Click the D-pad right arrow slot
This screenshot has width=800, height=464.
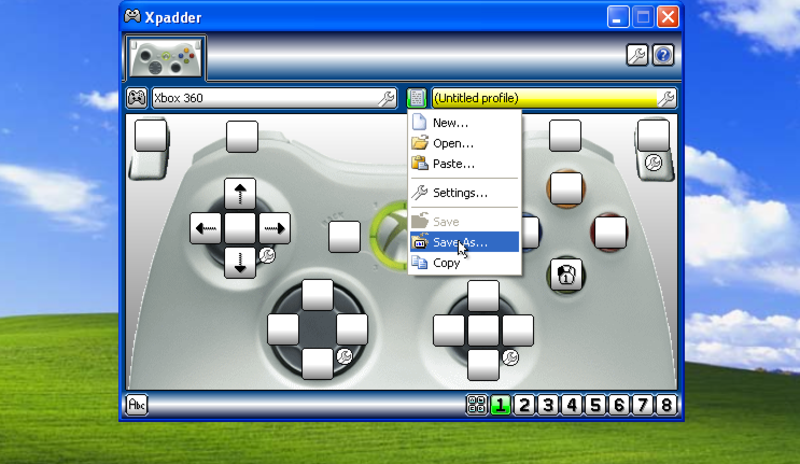pos(274,228)
